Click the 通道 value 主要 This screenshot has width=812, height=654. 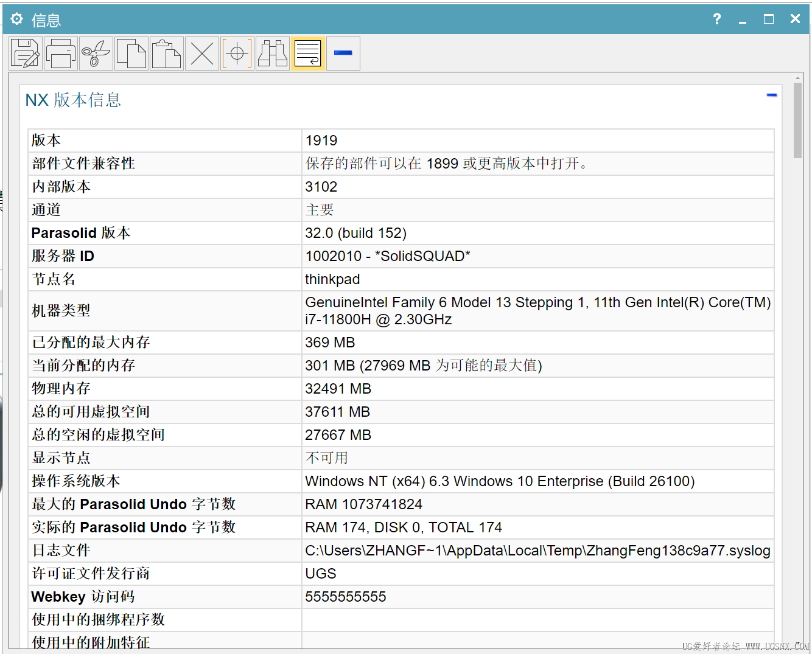(x=320, y=210)
